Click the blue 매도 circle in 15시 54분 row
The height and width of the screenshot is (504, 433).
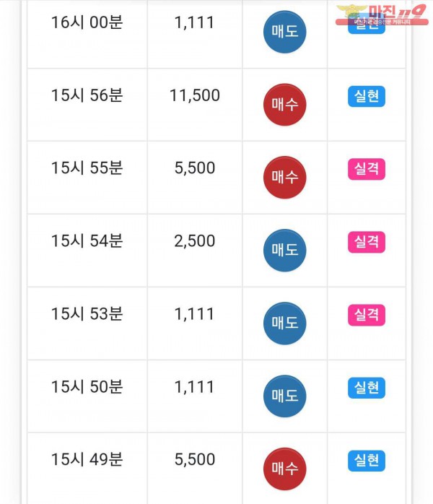tap(284, 251)
